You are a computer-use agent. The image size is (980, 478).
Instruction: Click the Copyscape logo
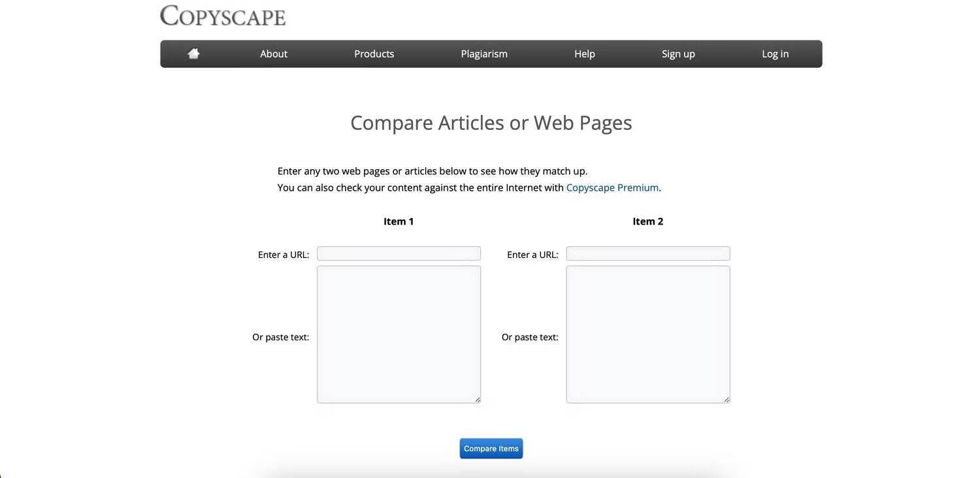223,16
